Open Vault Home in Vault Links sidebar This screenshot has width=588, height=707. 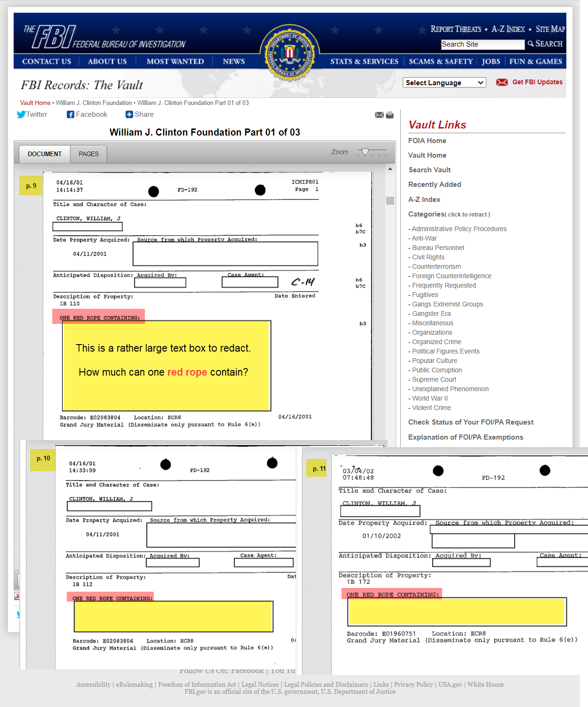tap(427, 155)
